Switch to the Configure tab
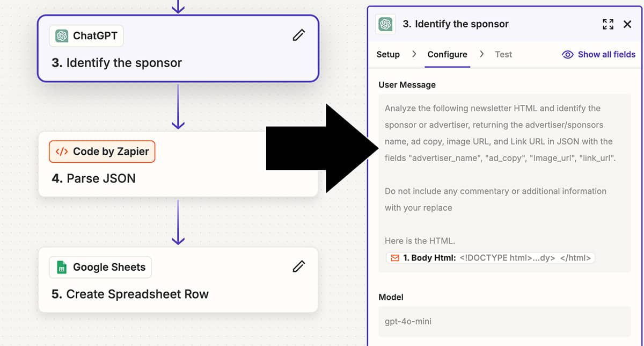Image resolution: width=644 pixels, height=346 pixels. pyautogui.click(x=447, y=54)
